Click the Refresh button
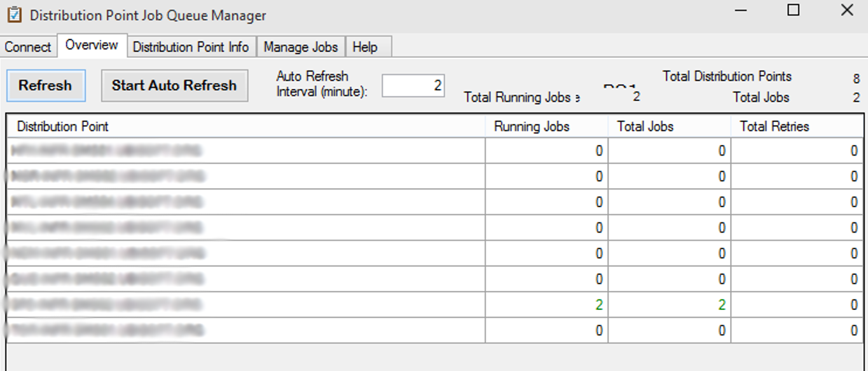The width and height of the screenshot is (868, 371). tap(45, 85)
